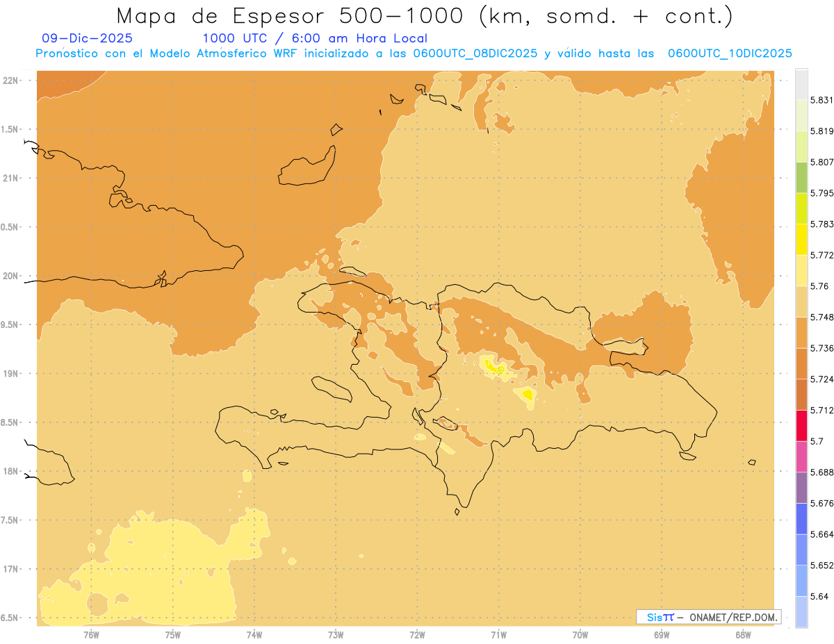The image size is (834, 644).
Task: Click the legend value 5.652
Action: pyautogui.click(x=822, y=565)
